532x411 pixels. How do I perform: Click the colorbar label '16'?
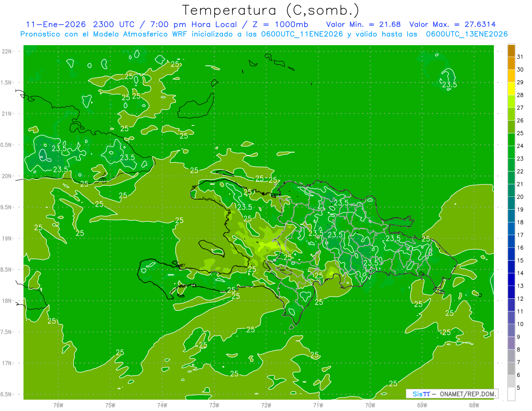520,248
